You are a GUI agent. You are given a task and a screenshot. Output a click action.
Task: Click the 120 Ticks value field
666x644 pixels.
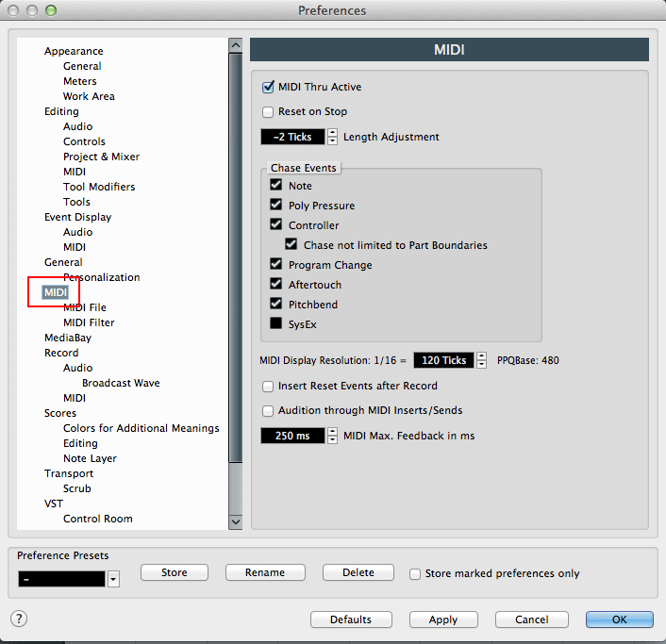tap(443, 360)
